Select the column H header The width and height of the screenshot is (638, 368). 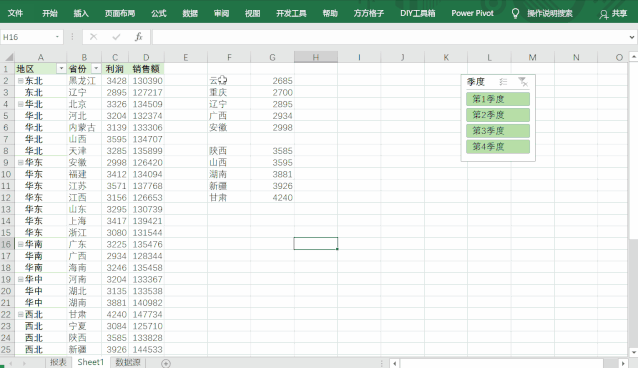tap(316, 57)
